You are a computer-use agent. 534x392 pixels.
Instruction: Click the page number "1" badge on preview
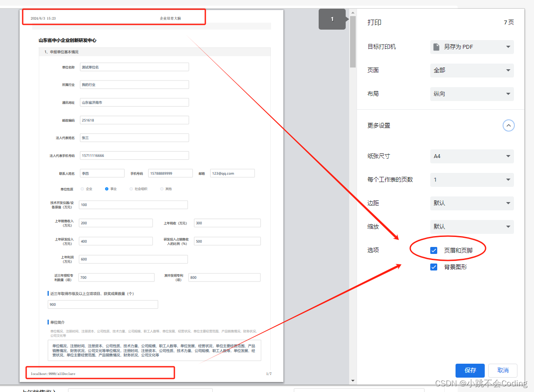point(332,20)
